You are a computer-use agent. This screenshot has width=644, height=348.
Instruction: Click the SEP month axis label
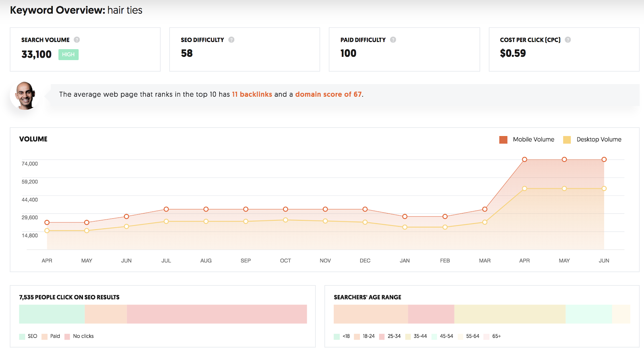246,261
